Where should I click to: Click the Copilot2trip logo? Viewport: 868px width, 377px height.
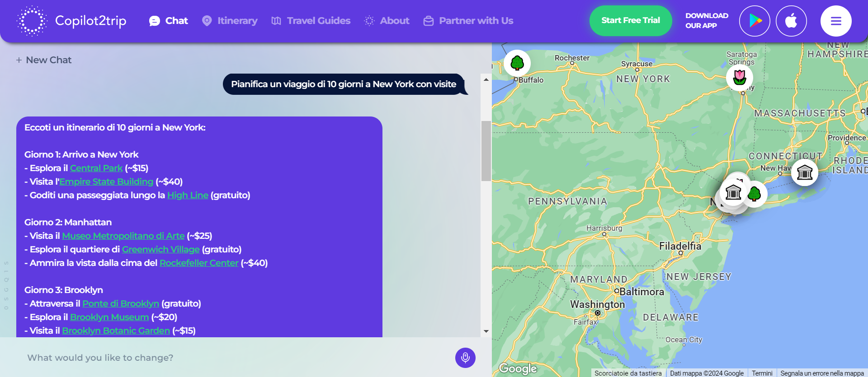(x=71, y=21)
